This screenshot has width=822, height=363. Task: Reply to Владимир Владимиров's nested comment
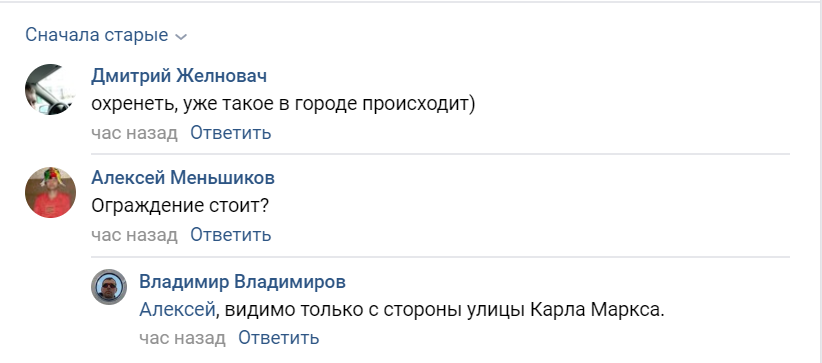279,338
